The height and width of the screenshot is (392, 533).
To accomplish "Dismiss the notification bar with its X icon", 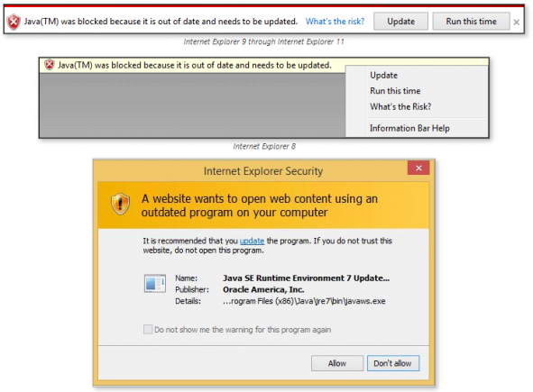I will 517,23.
